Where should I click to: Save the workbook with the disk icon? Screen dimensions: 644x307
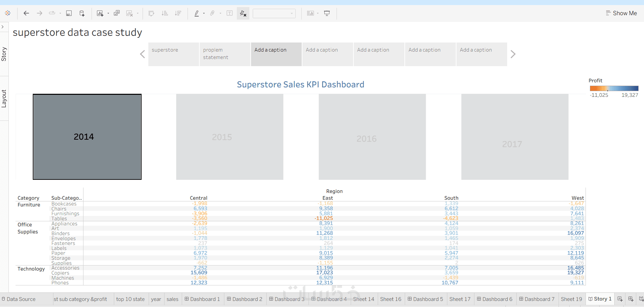point(69,13)
